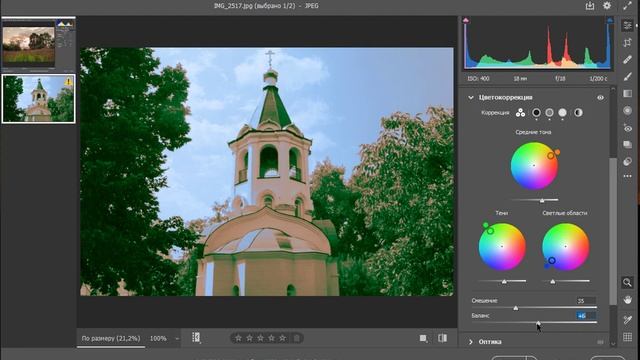Open the Snapshots panel icon

(x=627, y=144)
